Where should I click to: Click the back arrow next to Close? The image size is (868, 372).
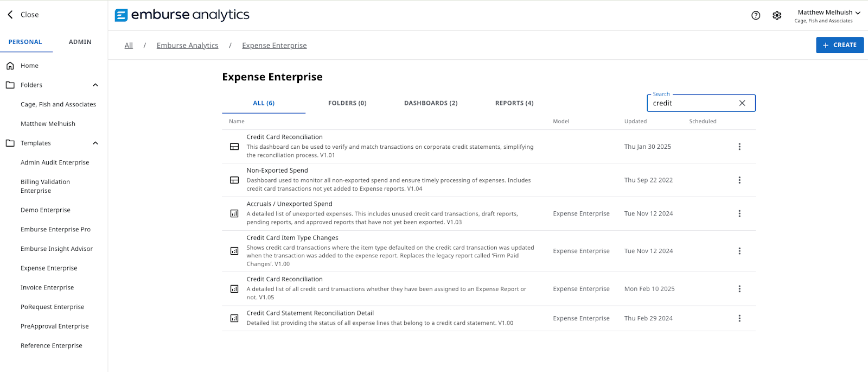tap(10, 15)
